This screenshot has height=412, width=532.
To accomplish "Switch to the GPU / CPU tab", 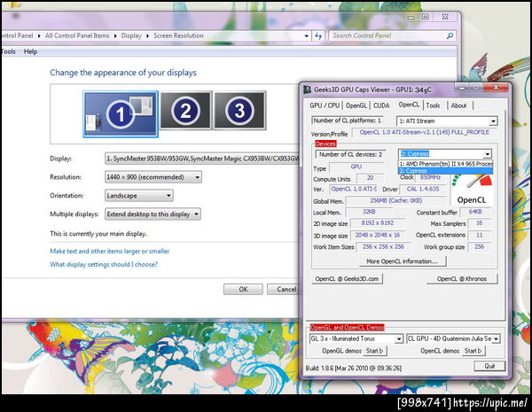I will point(325,105).
